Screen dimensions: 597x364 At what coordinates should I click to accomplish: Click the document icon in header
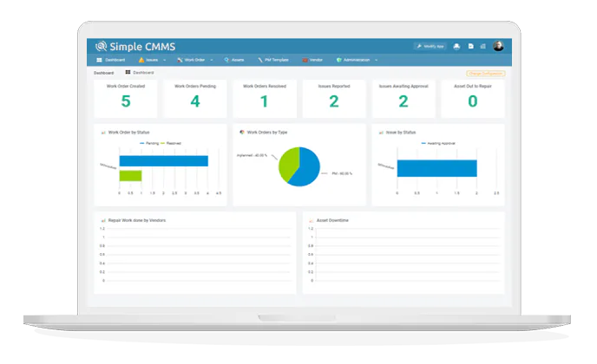(471, 47)
